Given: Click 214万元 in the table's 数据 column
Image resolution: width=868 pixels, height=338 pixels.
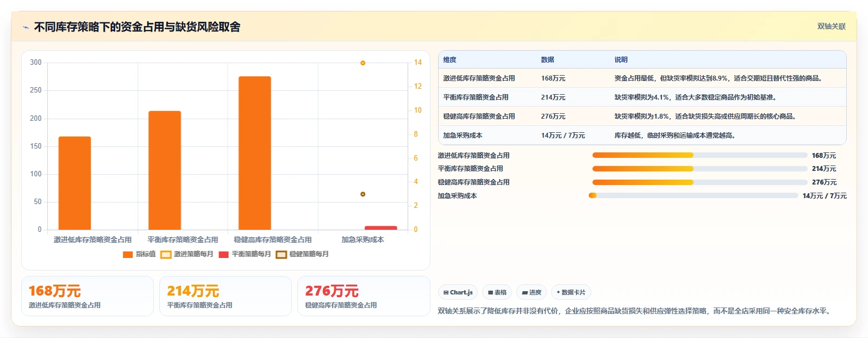Looking at the screenshot, I should (553, 97).
